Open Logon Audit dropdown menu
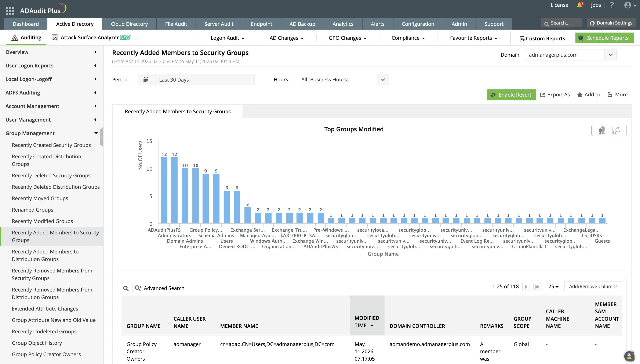Screen dimensions: 640x364 (x=228, y=38)
